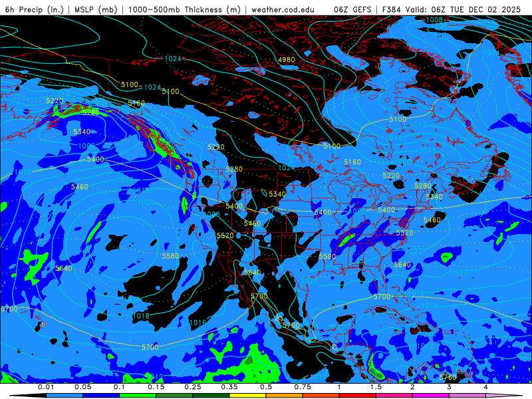Screen dimensions: 532x399
Task: Click the 0.35 legend value
Action: (x=229, y=387)
